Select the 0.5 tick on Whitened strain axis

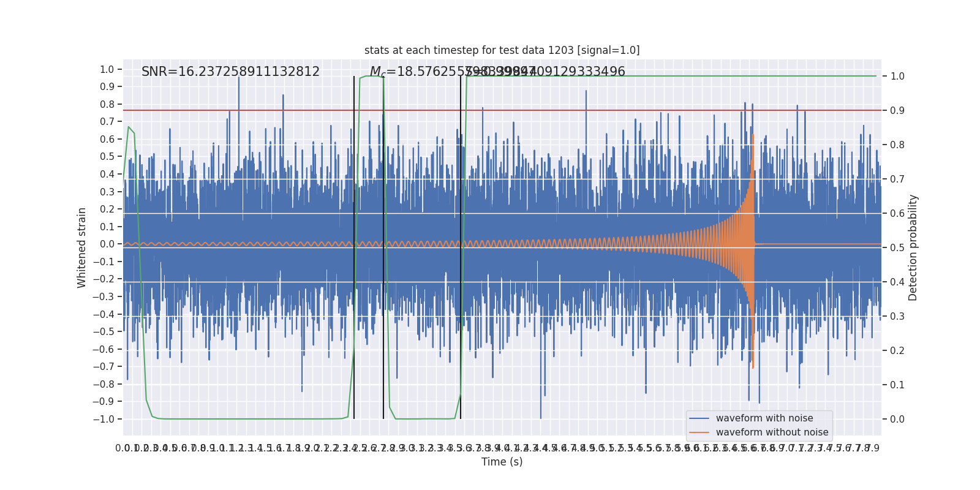click(x=107, y=157)
